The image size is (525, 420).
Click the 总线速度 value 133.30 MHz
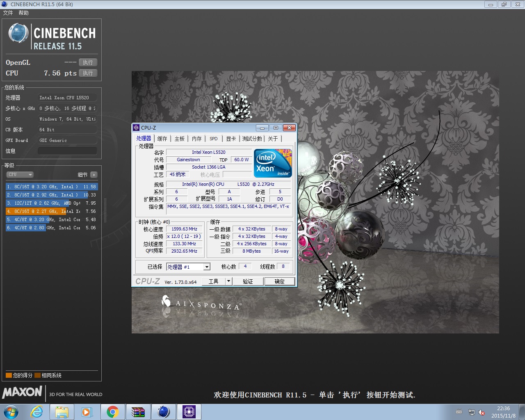click(184, 244)
